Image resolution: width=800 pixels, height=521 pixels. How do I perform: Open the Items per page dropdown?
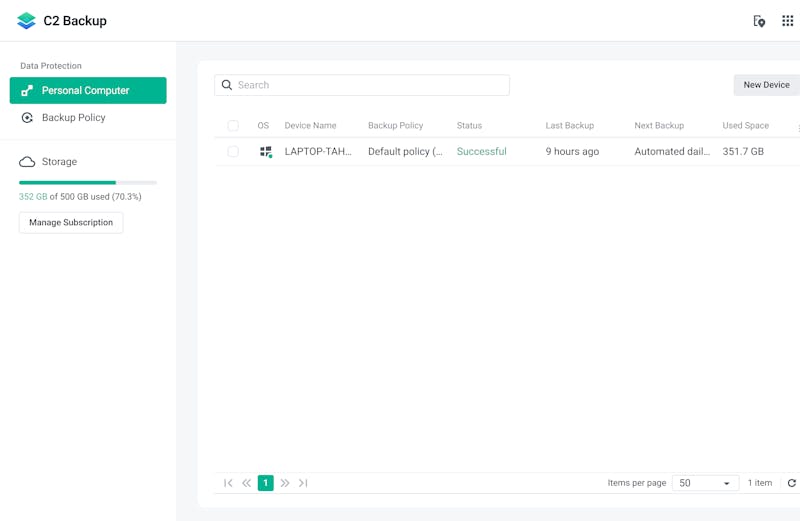[705, 483]
